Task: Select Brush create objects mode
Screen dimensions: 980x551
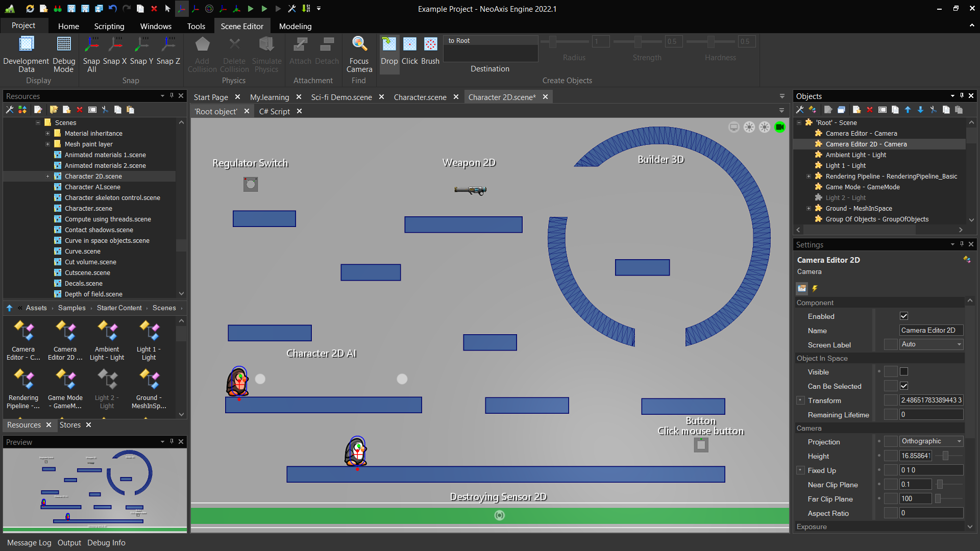Action: pyautogui.click(x=430, y=45)
